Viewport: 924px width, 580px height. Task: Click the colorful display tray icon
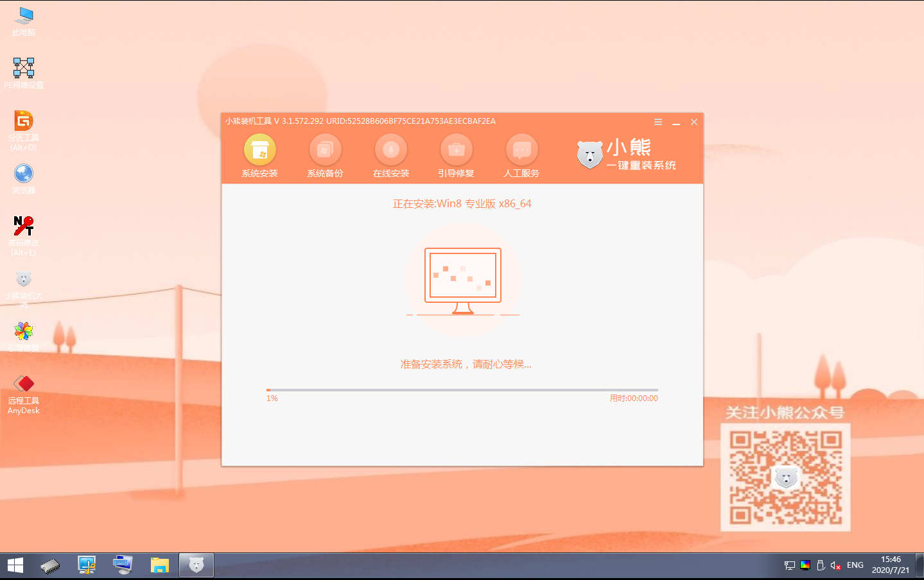click(805, 565)
